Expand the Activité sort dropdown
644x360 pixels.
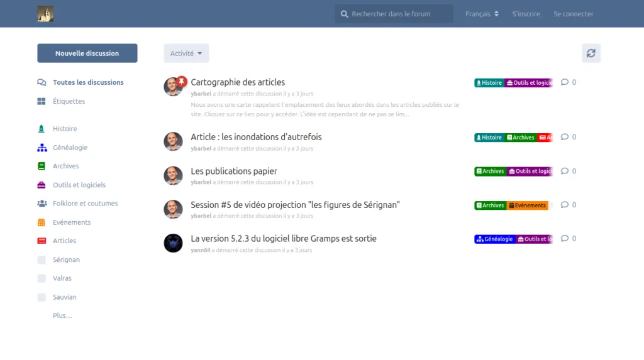click(186, 53)
